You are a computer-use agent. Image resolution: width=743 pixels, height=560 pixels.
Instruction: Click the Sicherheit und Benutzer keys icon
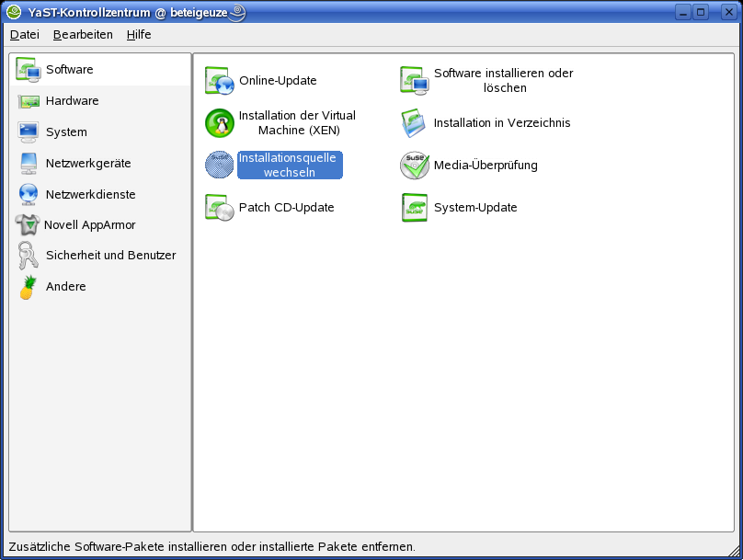click(x=28, y=256)
